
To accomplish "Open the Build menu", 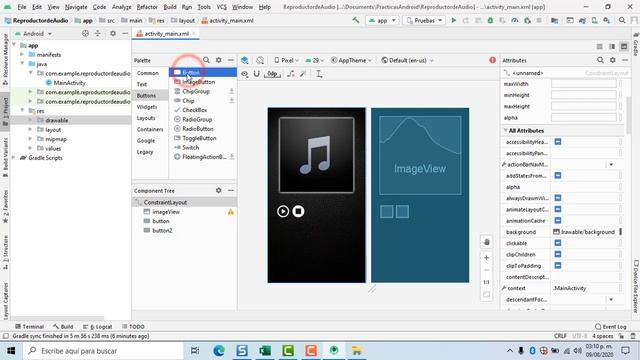I will click(x=170, y=7).
